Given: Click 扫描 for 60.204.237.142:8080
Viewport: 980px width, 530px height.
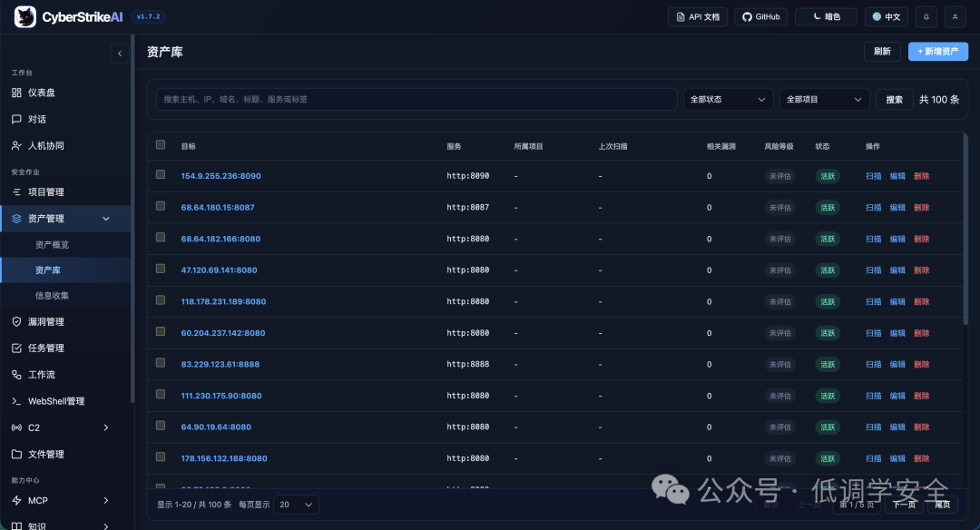Looking at the screenshot, I should click(873, 333).
